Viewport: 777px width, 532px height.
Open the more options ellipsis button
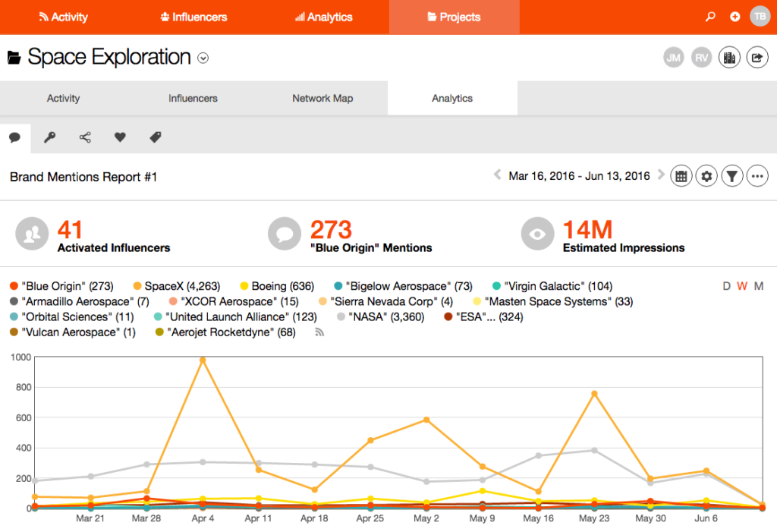757,176
